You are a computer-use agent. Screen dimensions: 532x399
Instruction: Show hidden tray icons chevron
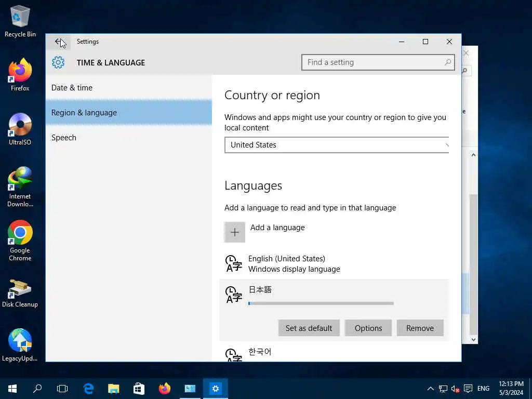pyautogui.click(x=430, y=389)
